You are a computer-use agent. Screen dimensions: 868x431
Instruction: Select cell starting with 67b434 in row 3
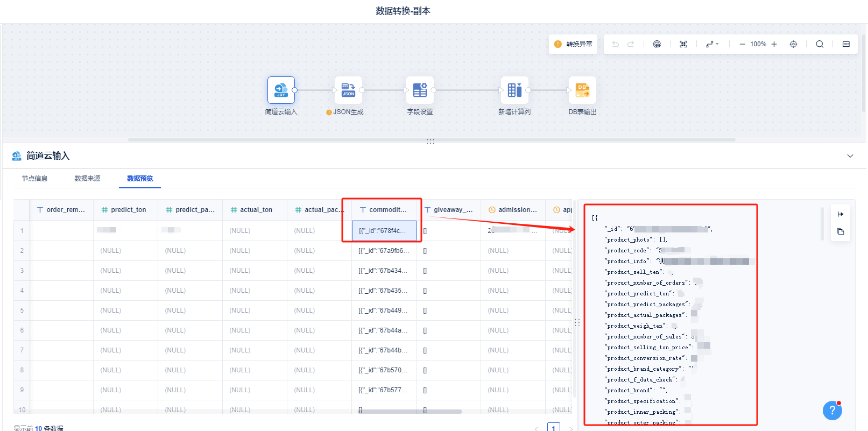pyautogui.click(x=384, y=271)
